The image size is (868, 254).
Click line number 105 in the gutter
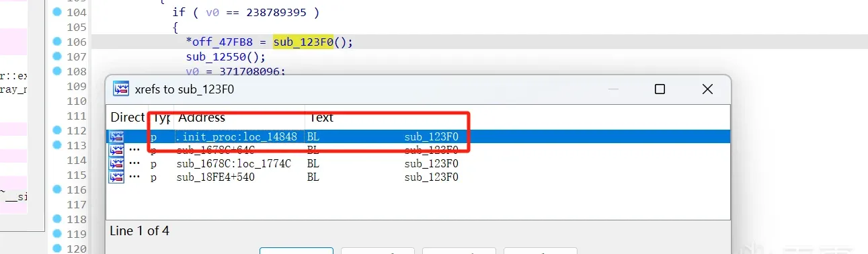pyautogui.click(x=77, y=27)
